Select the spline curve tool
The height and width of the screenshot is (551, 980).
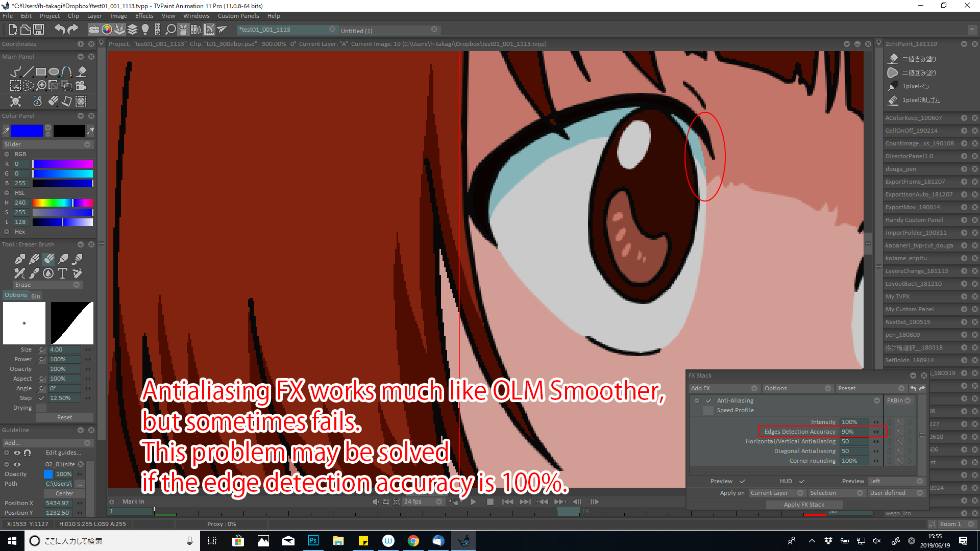[x=67, y=72]
